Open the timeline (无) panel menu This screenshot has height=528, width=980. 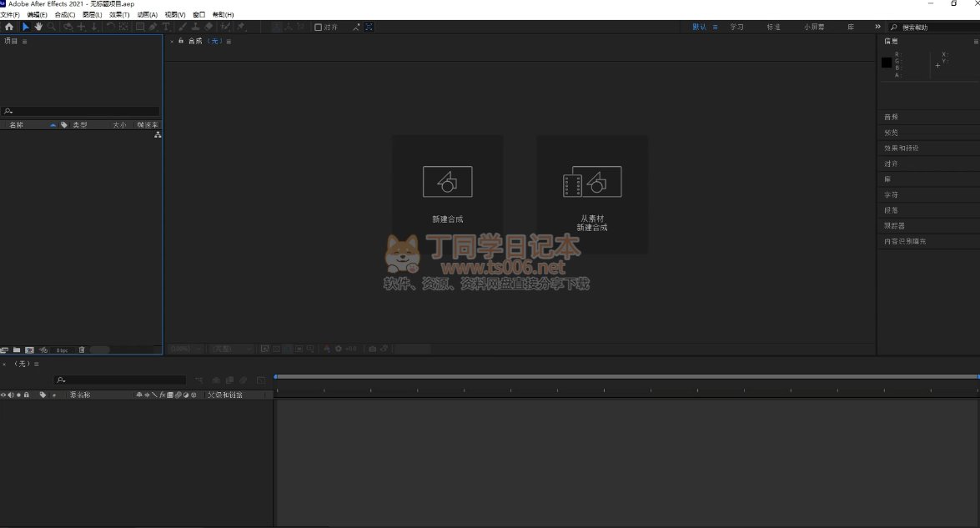coord(36,364)
